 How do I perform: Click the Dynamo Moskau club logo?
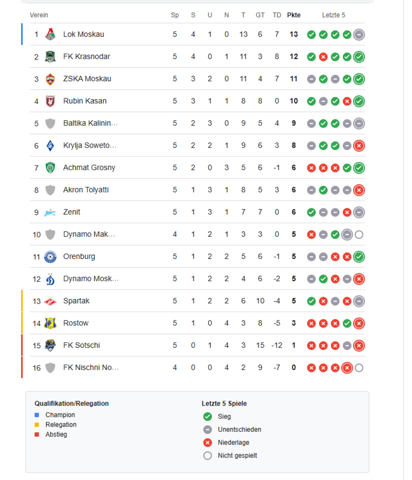coord(50,279)
